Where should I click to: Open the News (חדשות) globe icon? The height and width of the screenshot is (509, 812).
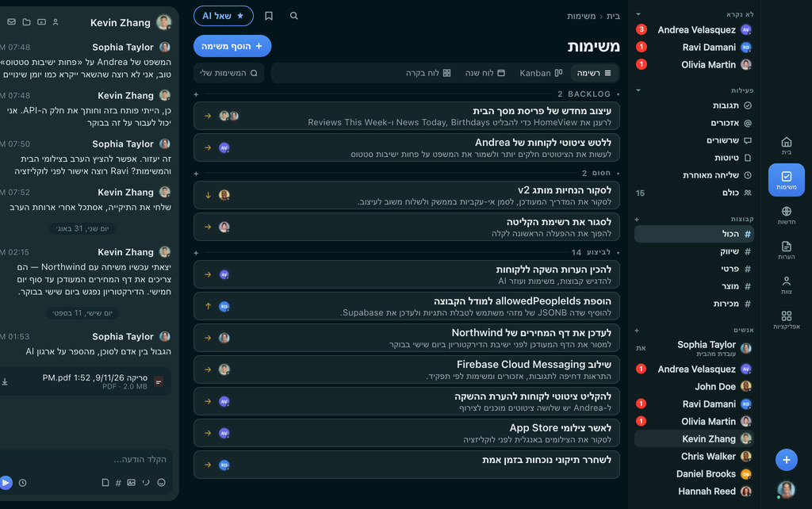coord(786,215)
